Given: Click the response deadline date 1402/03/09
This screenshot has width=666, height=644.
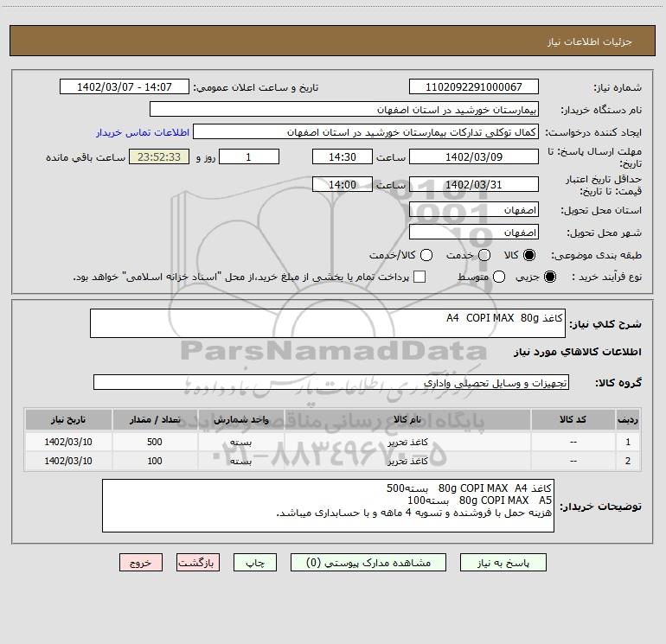Looking at the screenshot, I should click(x=474, y=156).
